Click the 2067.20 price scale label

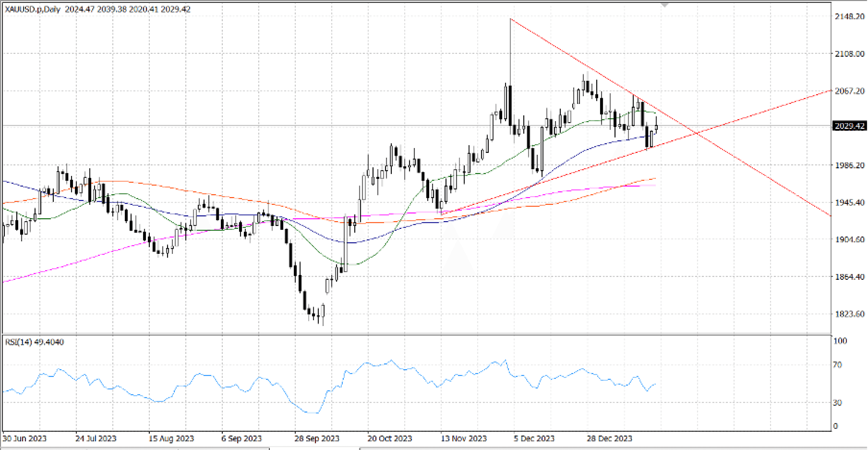click(849, 91)
